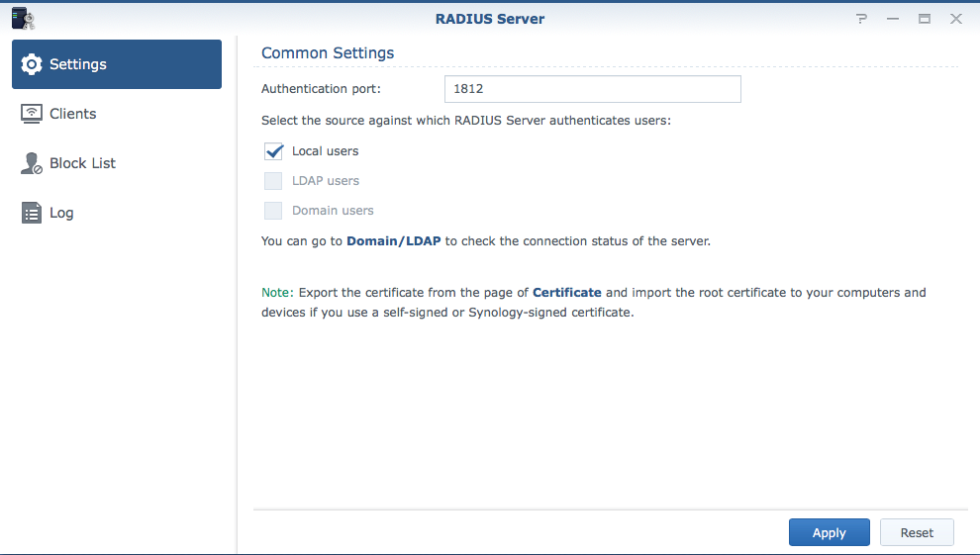The height and width of the screenshot is (555, 980).
Task: Select the Log text label in sidebar
Action: coord(61,213)
